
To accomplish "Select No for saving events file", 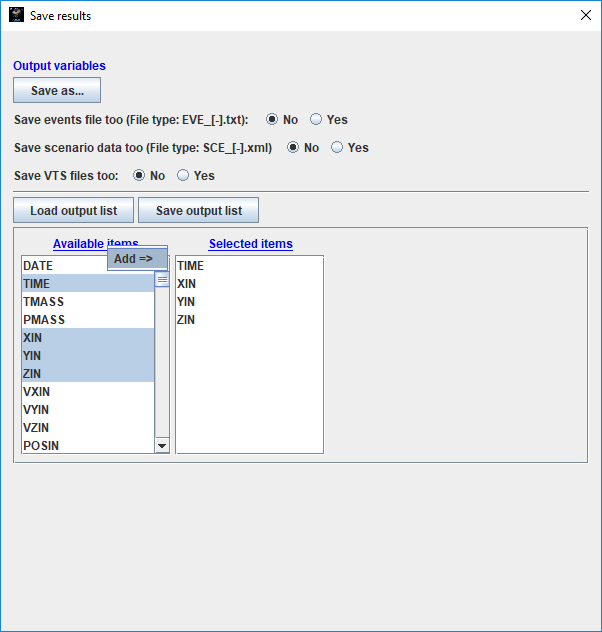I will [272, 120].
